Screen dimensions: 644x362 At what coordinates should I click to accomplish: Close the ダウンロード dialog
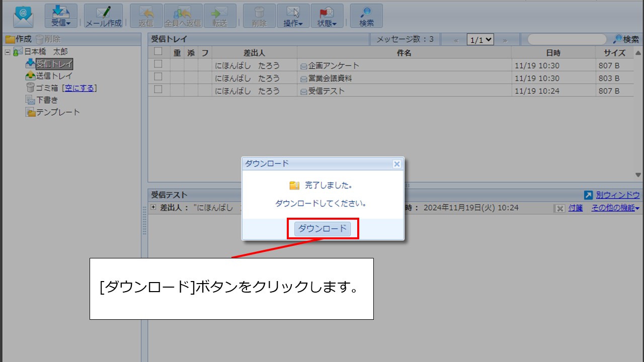[x=396, y=164]
